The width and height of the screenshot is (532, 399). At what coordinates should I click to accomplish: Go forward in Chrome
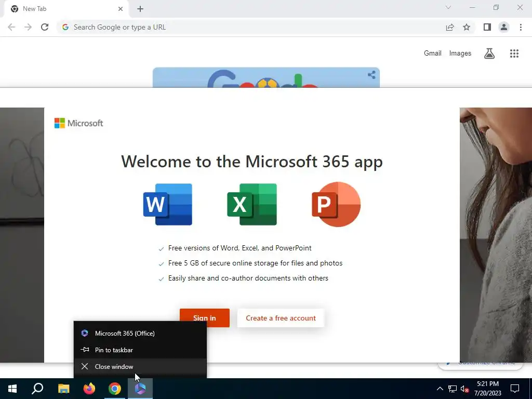pyautogui.click(x=28, y=27)
